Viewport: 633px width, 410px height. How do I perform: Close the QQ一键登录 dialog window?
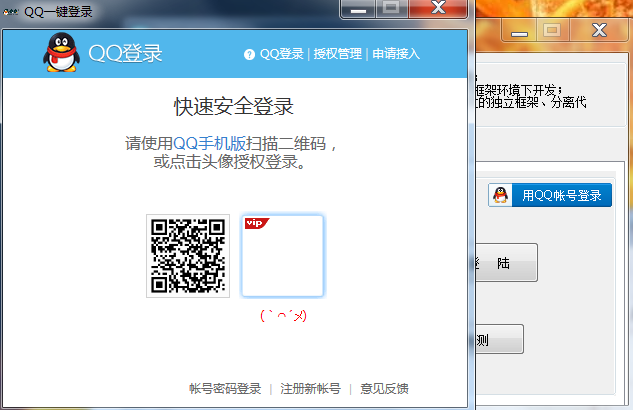pyautogui.click(x=438, y=9)
